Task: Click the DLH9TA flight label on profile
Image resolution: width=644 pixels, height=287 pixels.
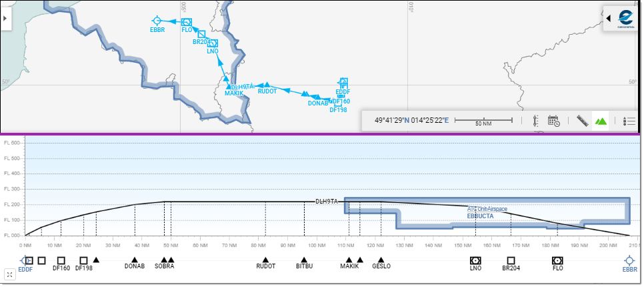Action: pyautogui.click(x=327, y=201)
